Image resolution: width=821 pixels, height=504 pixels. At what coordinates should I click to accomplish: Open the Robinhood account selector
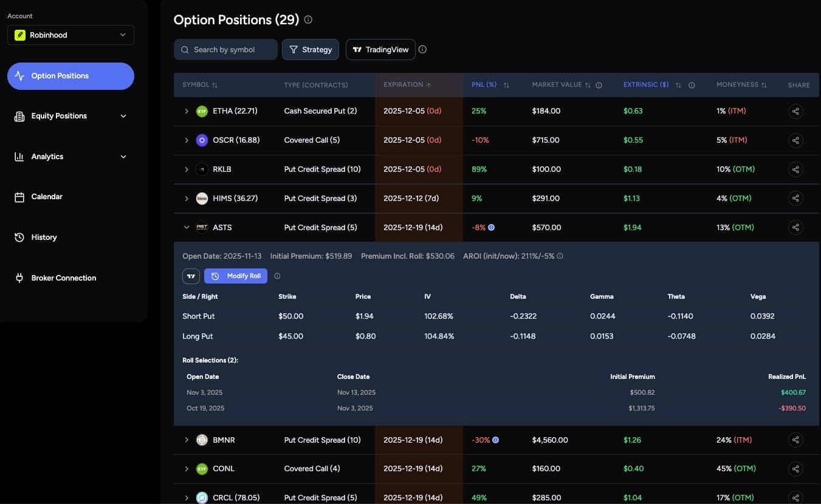click(70, 35)
